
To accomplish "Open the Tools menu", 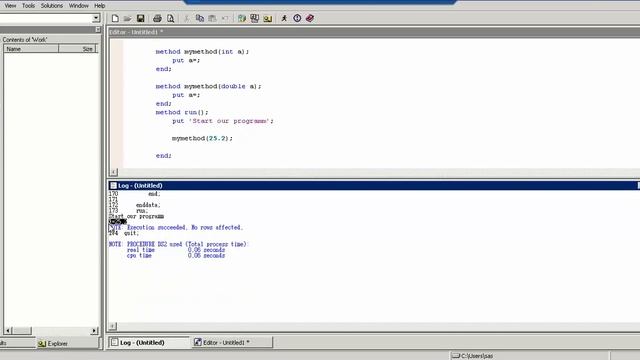I will pyautogui.click(x=28, y=6).
